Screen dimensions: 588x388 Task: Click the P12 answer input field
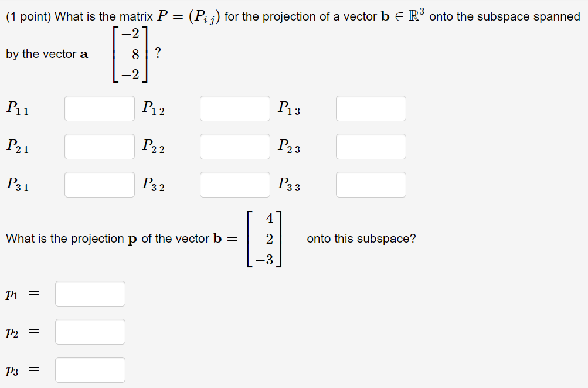pos(234,108)
